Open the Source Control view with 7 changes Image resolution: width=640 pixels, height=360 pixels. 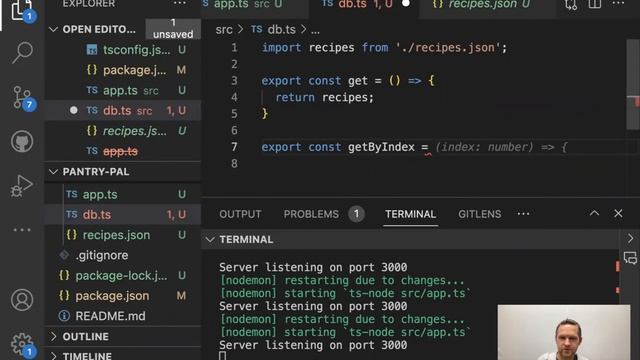click(x=22, y=98)
